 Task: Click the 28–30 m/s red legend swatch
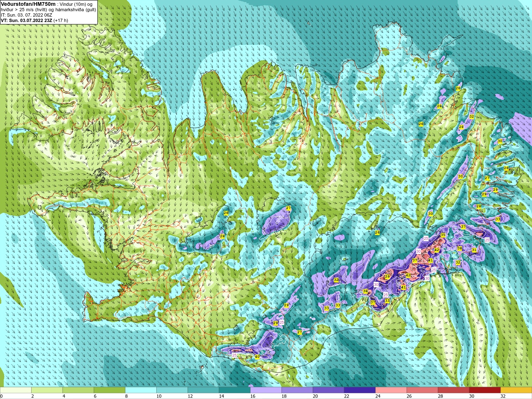(x=453, y=390)
